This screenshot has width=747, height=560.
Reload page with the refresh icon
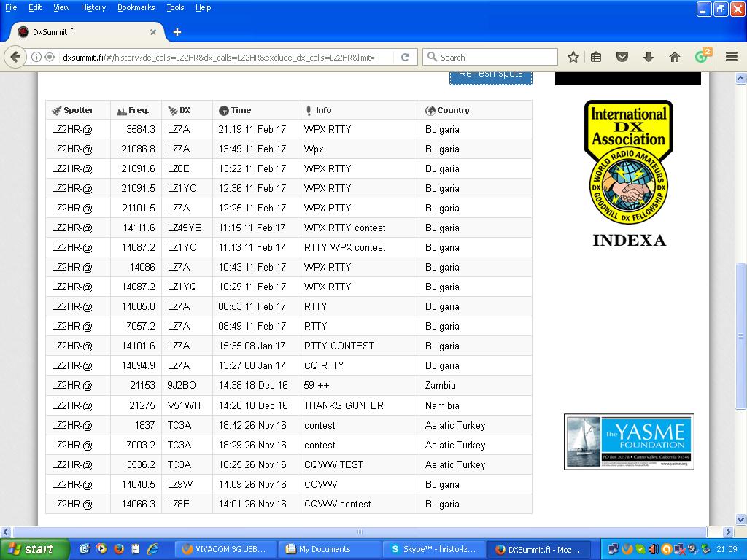[406, 57]
